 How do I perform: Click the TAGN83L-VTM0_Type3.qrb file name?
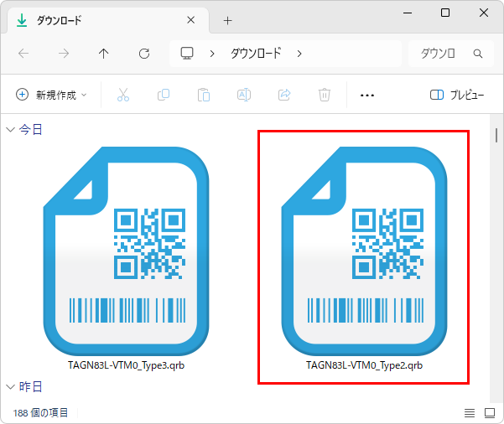tap(126, 365)
